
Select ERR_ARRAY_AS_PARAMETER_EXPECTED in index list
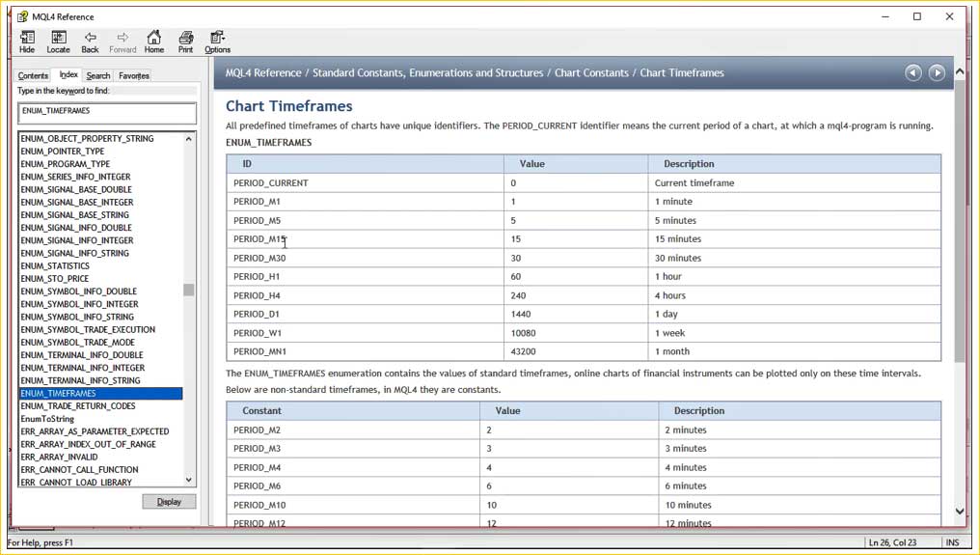point(95,431)
